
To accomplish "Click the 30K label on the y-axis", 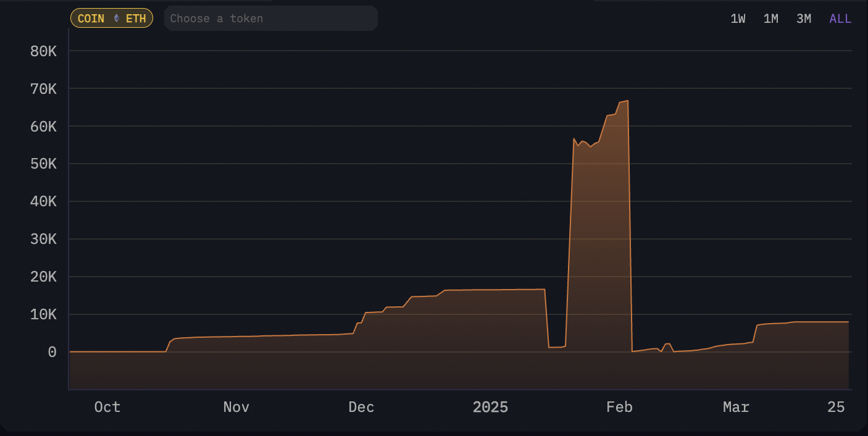I will tap(43, 239).
